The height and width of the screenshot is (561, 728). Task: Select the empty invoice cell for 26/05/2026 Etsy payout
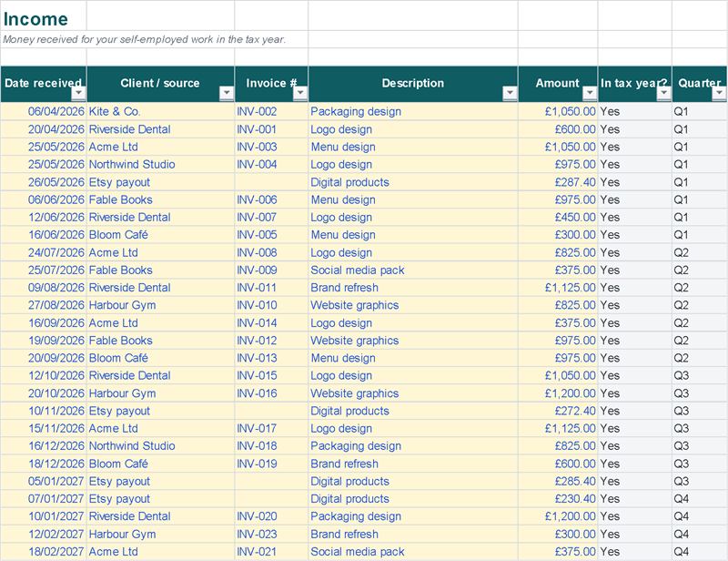(271, 182)
